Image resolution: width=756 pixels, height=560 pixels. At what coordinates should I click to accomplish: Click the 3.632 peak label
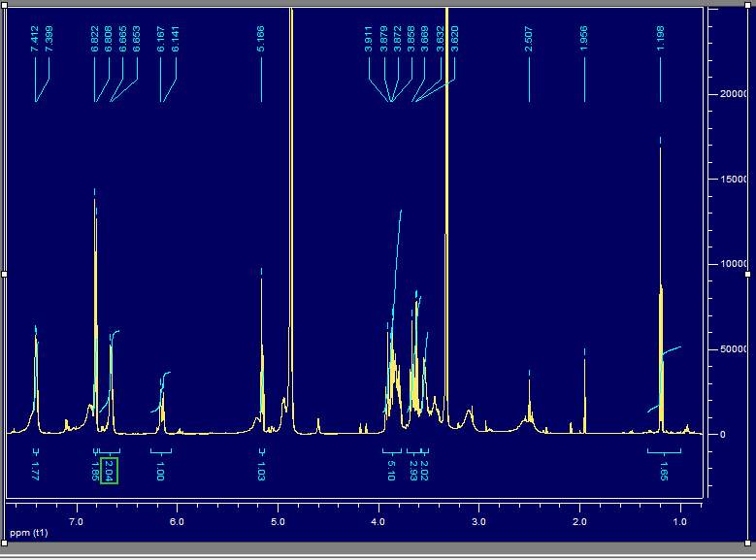441,40
